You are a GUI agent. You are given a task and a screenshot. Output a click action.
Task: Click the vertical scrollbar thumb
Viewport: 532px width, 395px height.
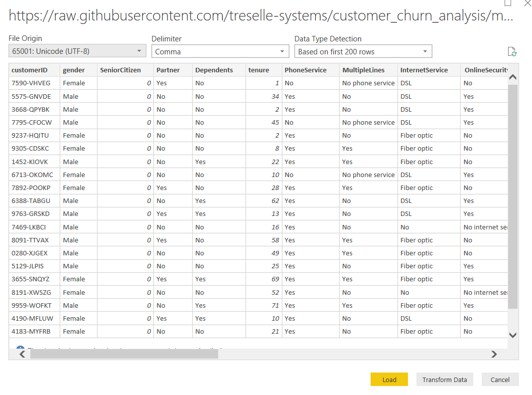(x=513, y=195)
